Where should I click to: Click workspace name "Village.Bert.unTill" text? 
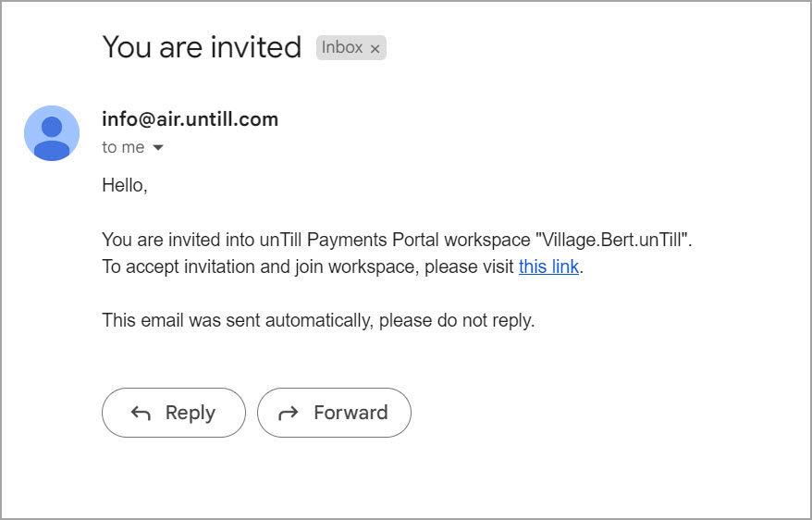(x=612, y=241)
